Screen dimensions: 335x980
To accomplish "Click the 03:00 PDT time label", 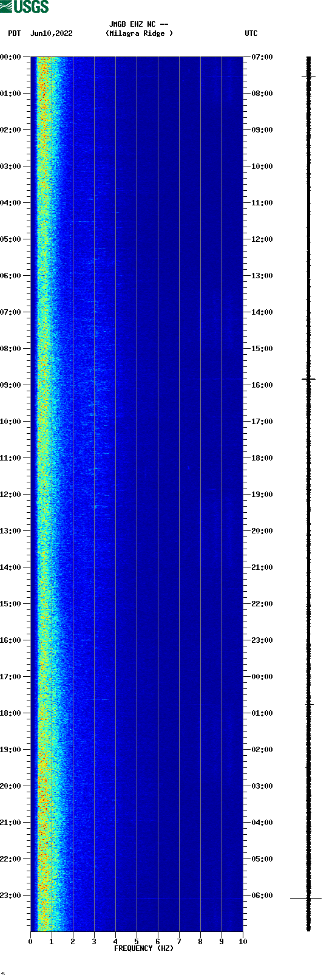I will pos(11,166).
